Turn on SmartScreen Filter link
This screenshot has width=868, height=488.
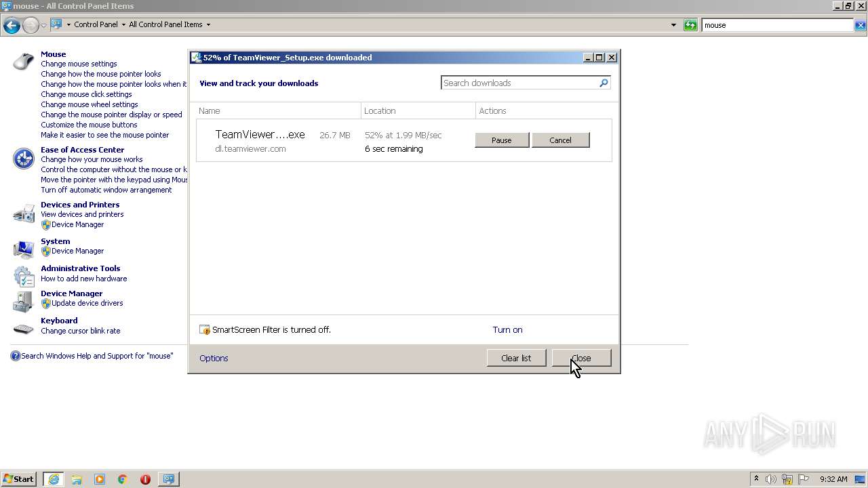[x=507, y=330]
